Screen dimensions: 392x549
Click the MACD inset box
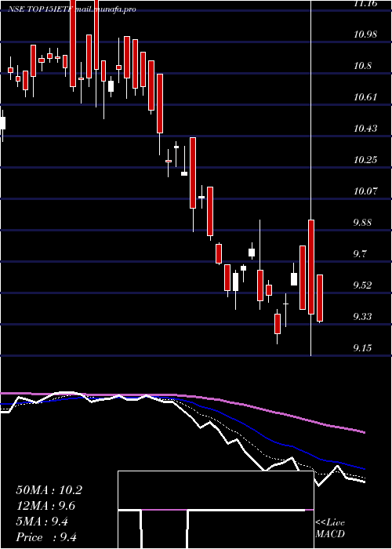[216, 510]
